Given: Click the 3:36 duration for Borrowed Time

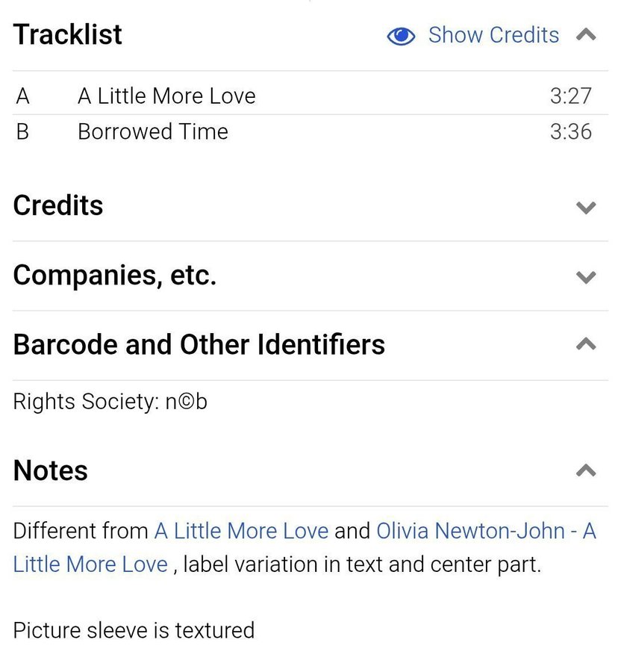Looking at the screenshot, I should 570,131.
